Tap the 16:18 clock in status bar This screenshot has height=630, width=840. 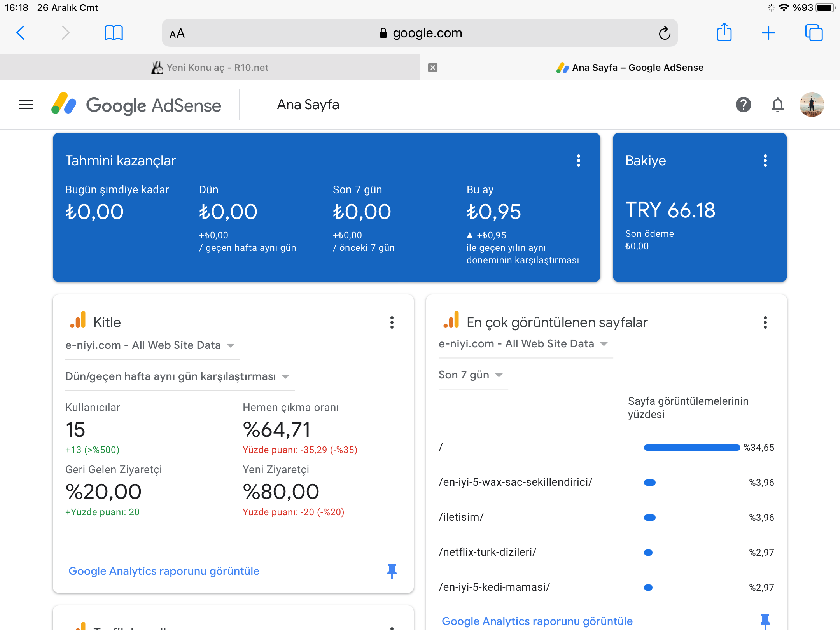click(16, 8)
